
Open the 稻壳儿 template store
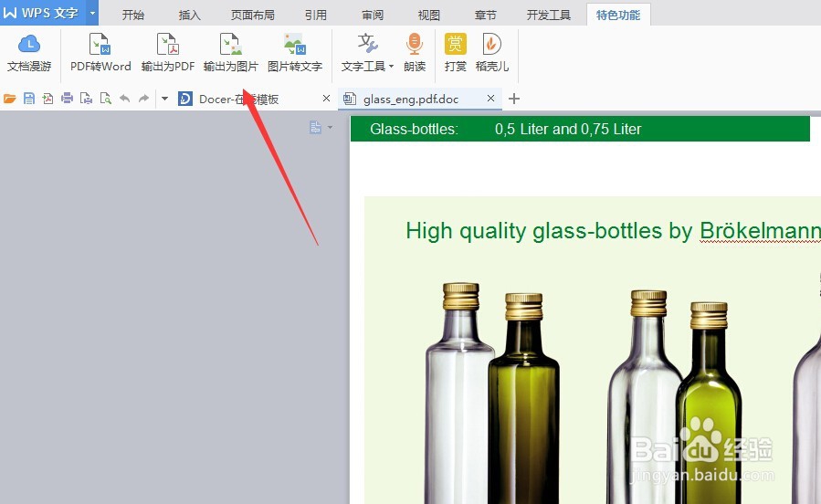coord(491,52)
